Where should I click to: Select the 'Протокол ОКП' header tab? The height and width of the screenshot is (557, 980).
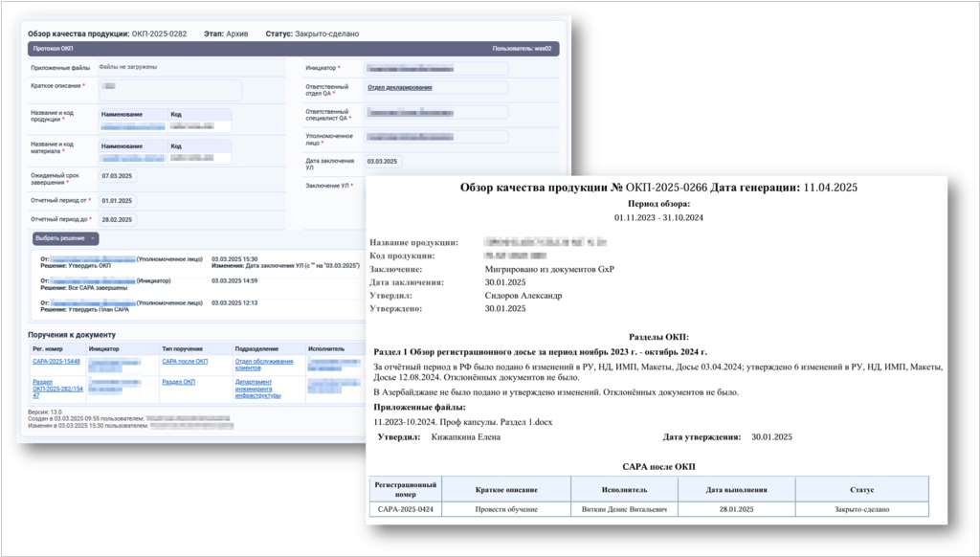coord(54,48)
